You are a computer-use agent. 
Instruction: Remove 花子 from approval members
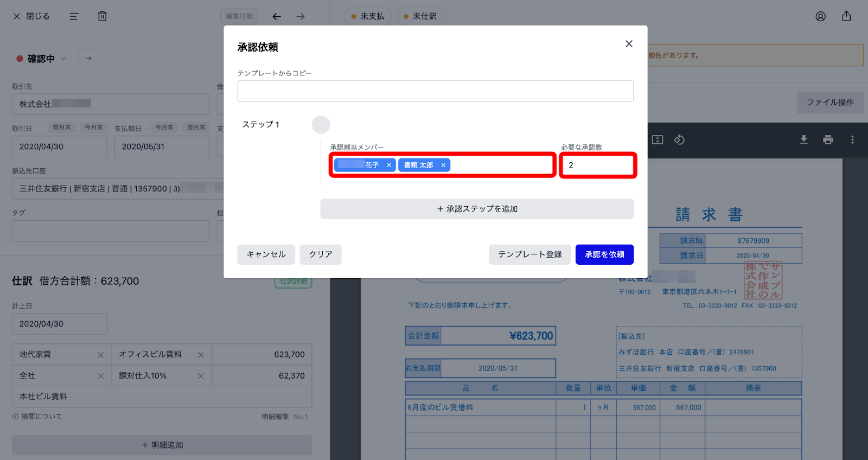tap(389, 165)
